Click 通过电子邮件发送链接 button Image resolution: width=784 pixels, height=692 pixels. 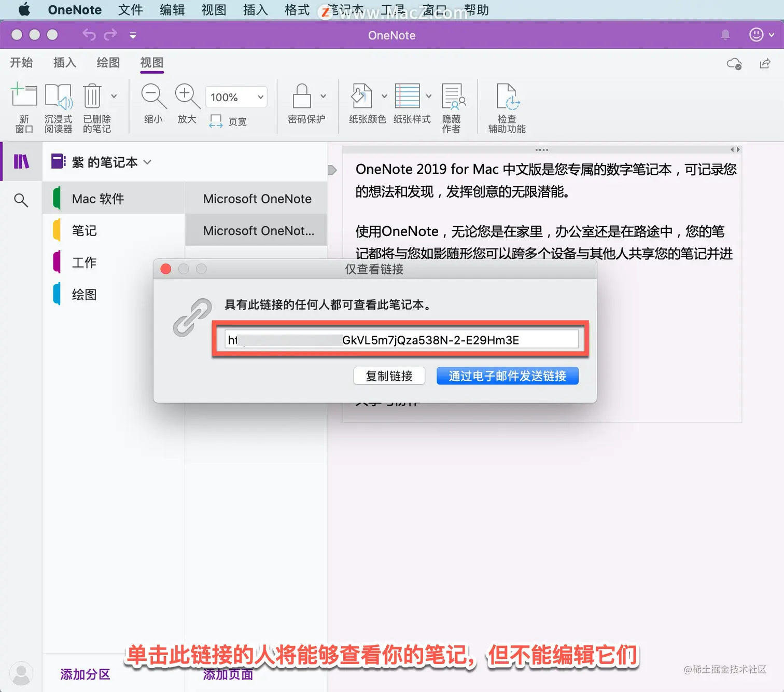pos(507,376)
